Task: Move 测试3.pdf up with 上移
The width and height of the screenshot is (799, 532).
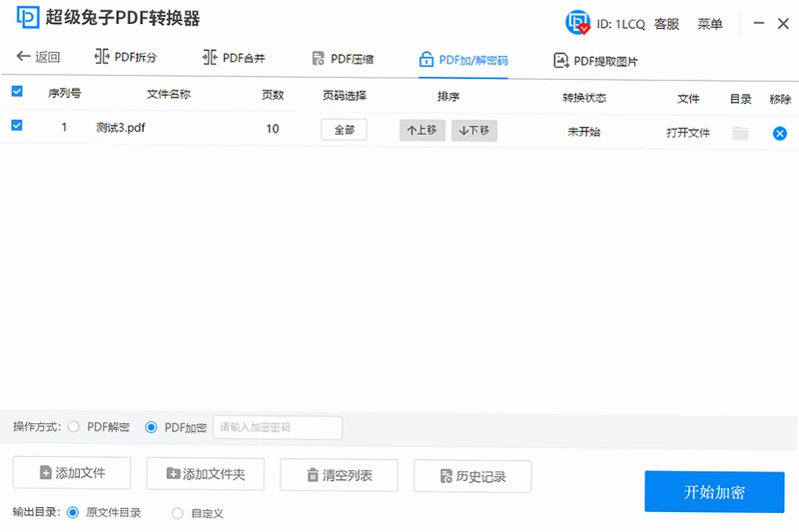Action: 421,130
